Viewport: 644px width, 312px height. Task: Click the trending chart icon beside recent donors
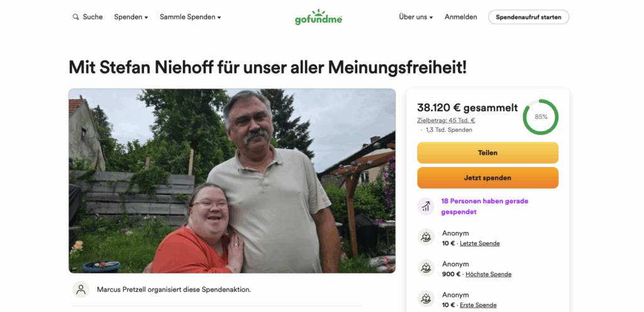426,206
